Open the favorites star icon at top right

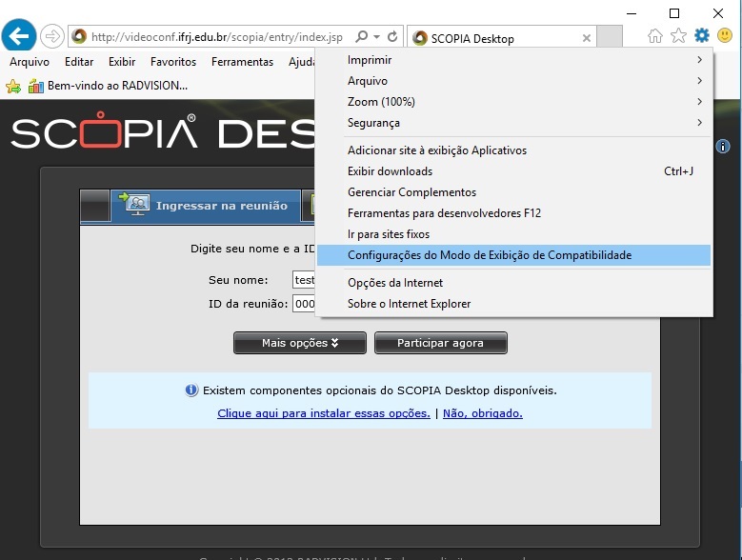[678, 36]
